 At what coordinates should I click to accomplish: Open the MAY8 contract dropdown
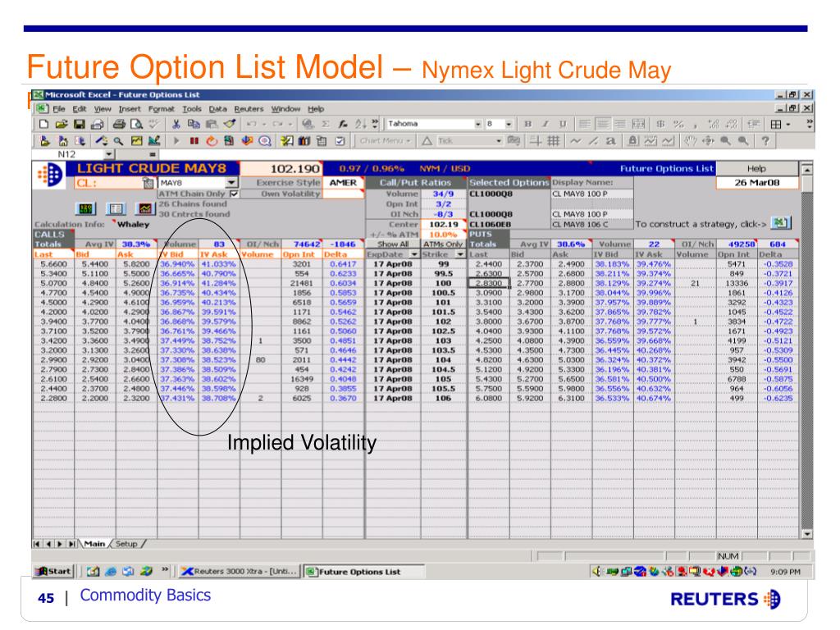click(231, 183)
